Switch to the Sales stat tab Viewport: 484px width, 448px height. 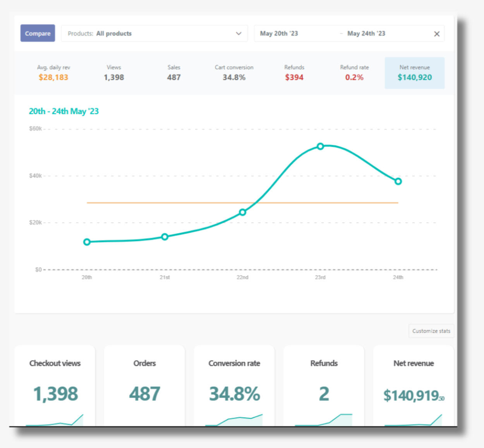(174, 73)
